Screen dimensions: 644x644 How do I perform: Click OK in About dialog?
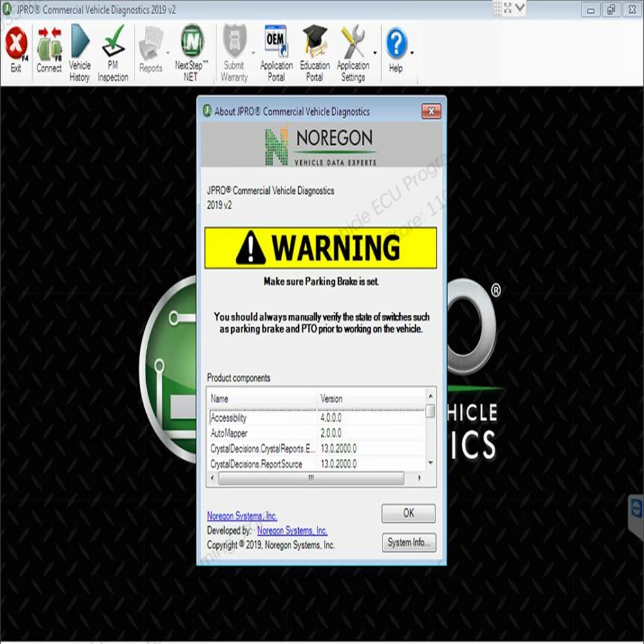coord(408,513)
